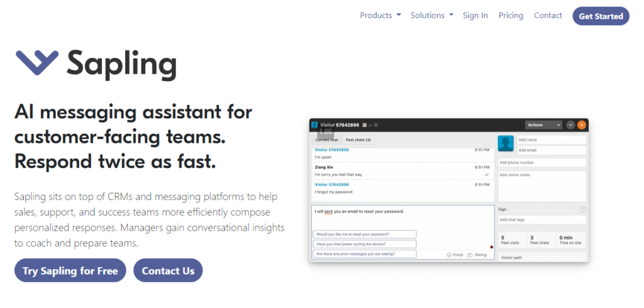This screenshot has height=308, width=644.
Task: Click the Add visitor notes field
Action: coord(541,186)
